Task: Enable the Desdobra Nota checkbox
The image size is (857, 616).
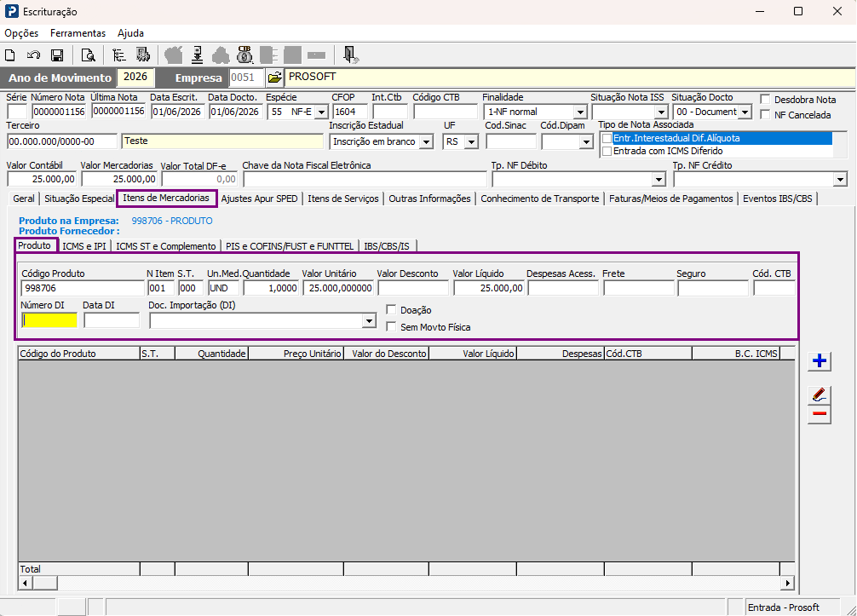Action: [766, 100]
